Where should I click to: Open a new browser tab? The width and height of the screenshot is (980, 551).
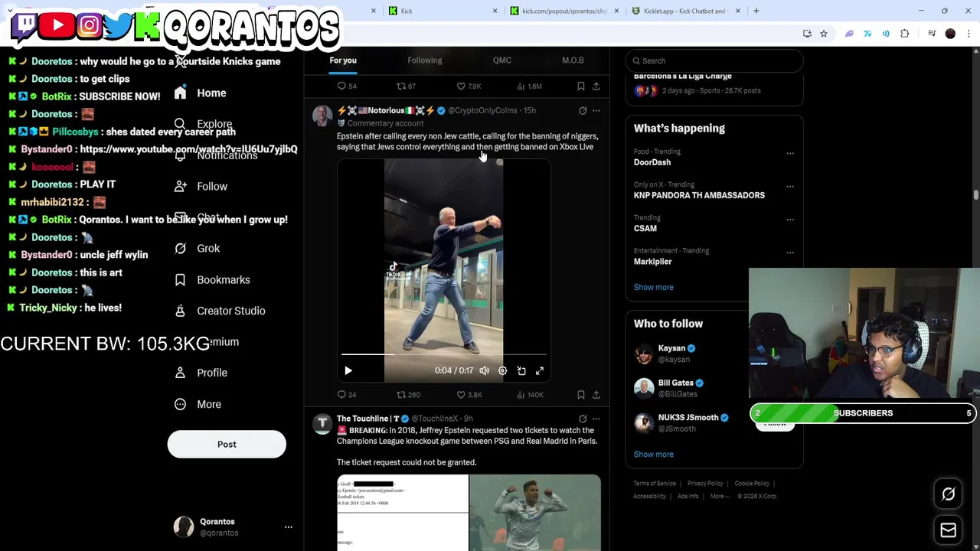click(x=756, y=11)
